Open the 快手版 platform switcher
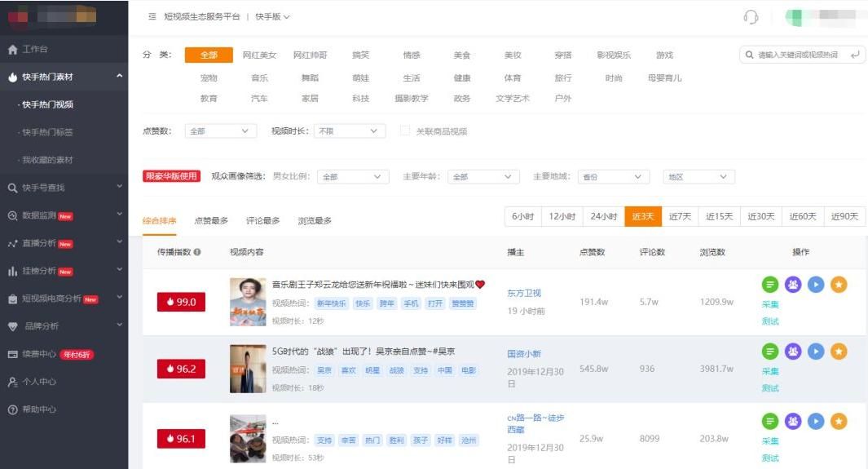The image size is (868, 469). pyautogui.click(x=272, y=16)
